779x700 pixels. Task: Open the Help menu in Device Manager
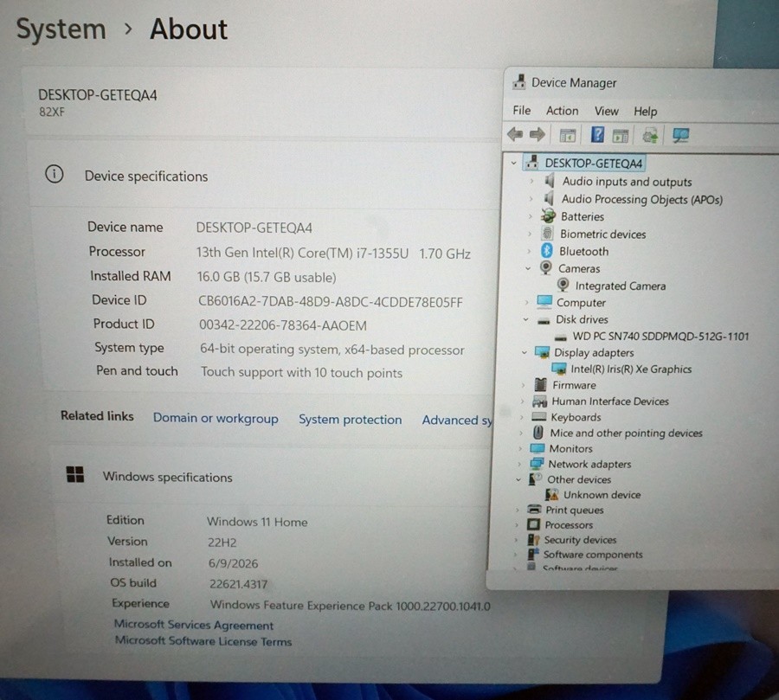tap(646, 112)
